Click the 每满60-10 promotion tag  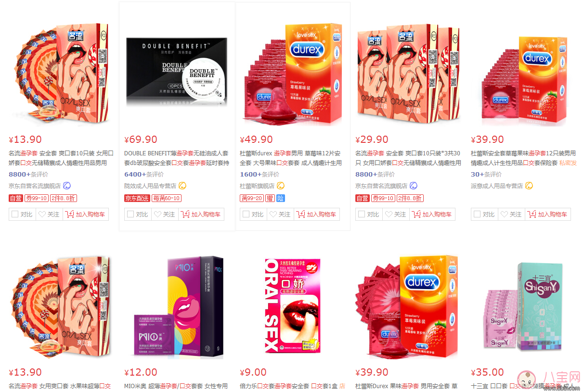tap(166, 198)
